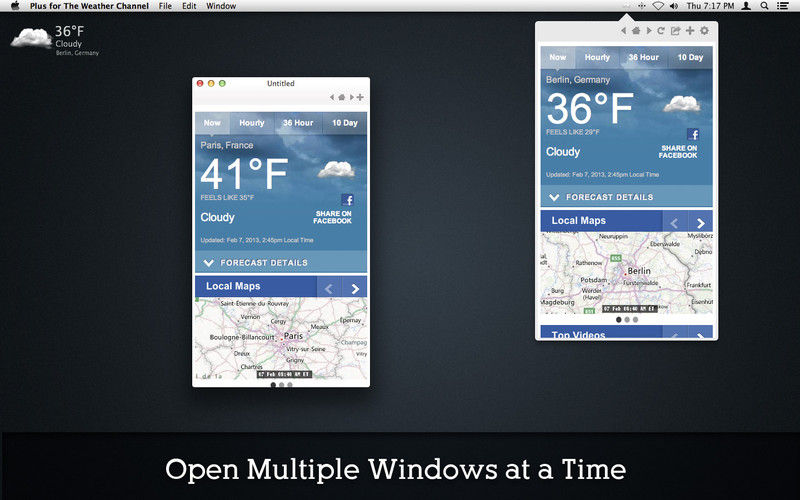Click the four-way arrows menu bar icon
The width and height of the screenshot is (800, 500).
[642, 6]
